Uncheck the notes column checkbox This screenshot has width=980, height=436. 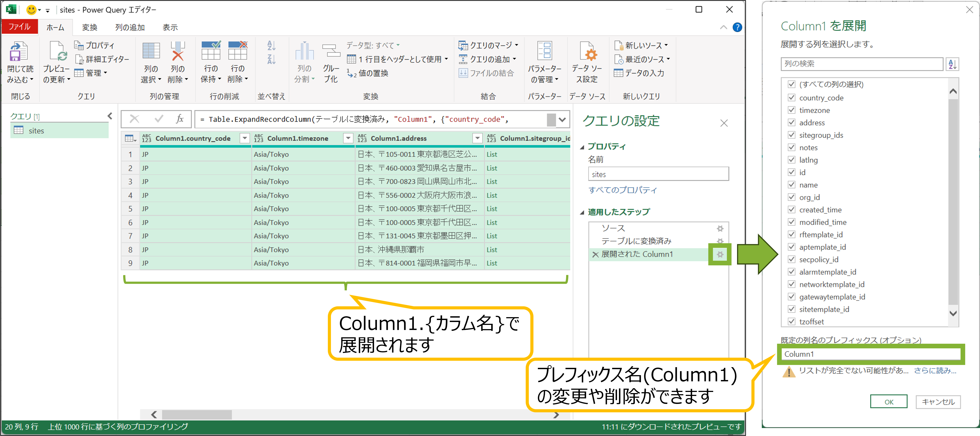coord(792,147)
